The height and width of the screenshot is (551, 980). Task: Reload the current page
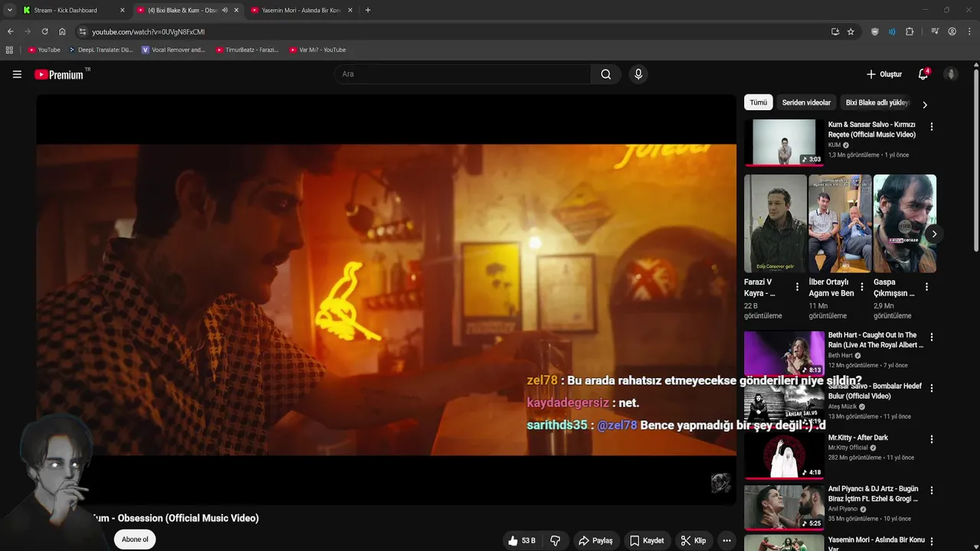click(44, 31)
